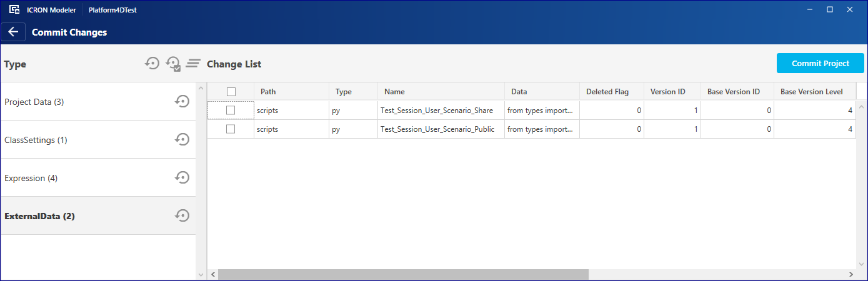Sort by the Path column header
The width and height of the screenshot is (868, 281).
point(292,91)
